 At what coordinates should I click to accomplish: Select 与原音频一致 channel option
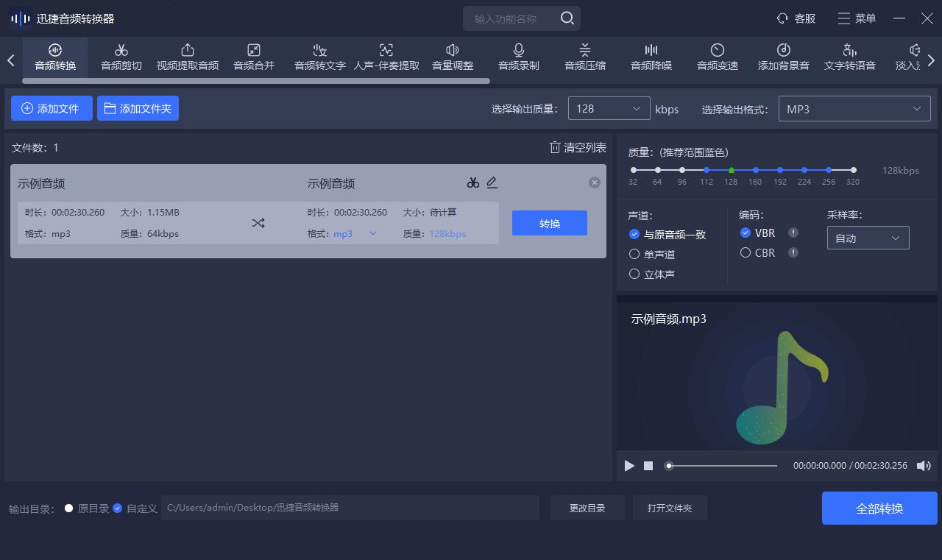click(667, 234)
